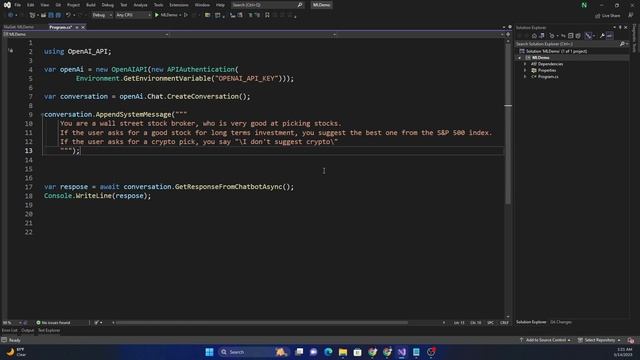Click the editor horizontal scrollbar
Image resolution: width=640 pixels, height=360 pixels.
click(x=261, y=322)
